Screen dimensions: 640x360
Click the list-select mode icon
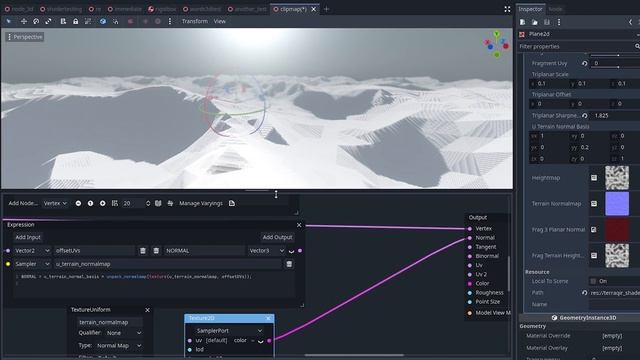click(x=63, y=21)
